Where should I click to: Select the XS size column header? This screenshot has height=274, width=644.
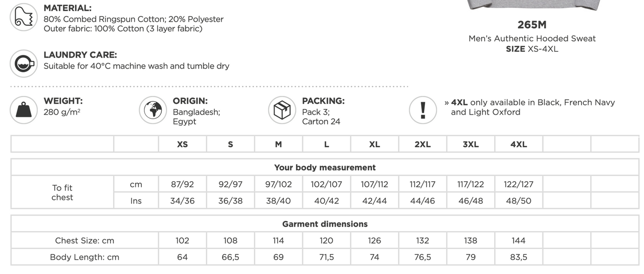tap(182, 145)
